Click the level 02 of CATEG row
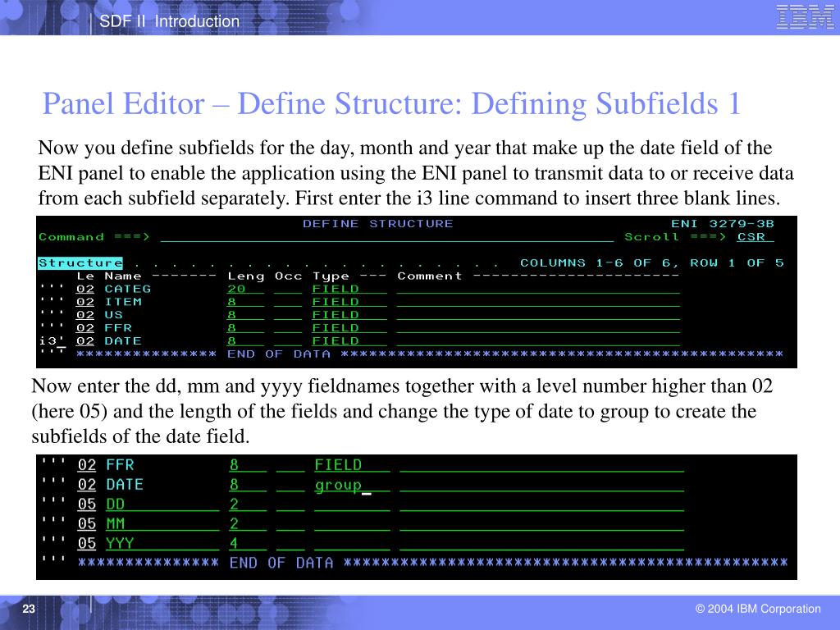This screenshot has width=840, height=630. pos(85,289)
